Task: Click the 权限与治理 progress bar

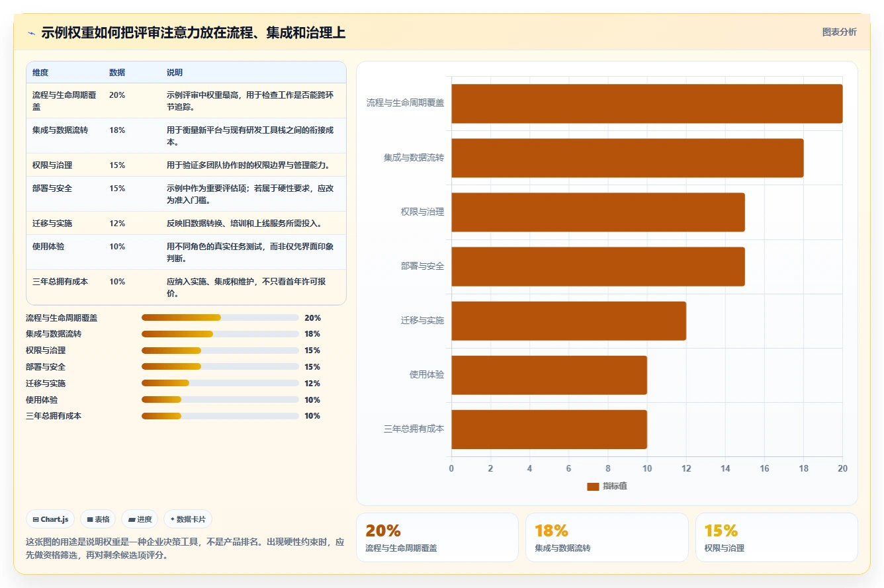Action: click(220, 351)
